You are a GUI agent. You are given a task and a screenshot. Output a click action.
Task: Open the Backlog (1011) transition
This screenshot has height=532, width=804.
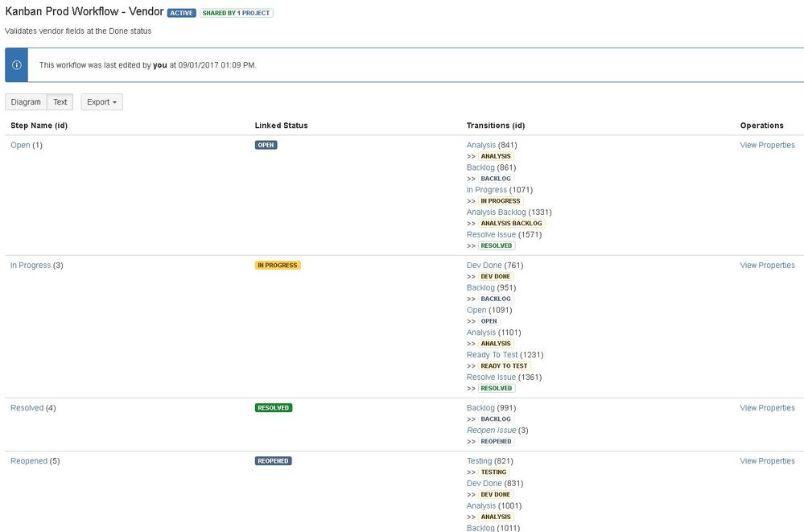[x=480, y=528]
